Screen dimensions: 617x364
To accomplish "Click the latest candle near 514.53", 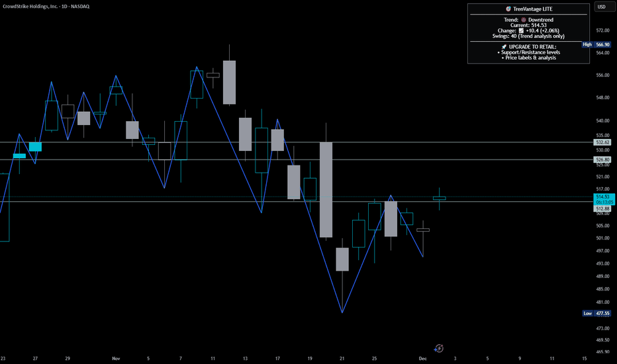I will tap(440, 198).
